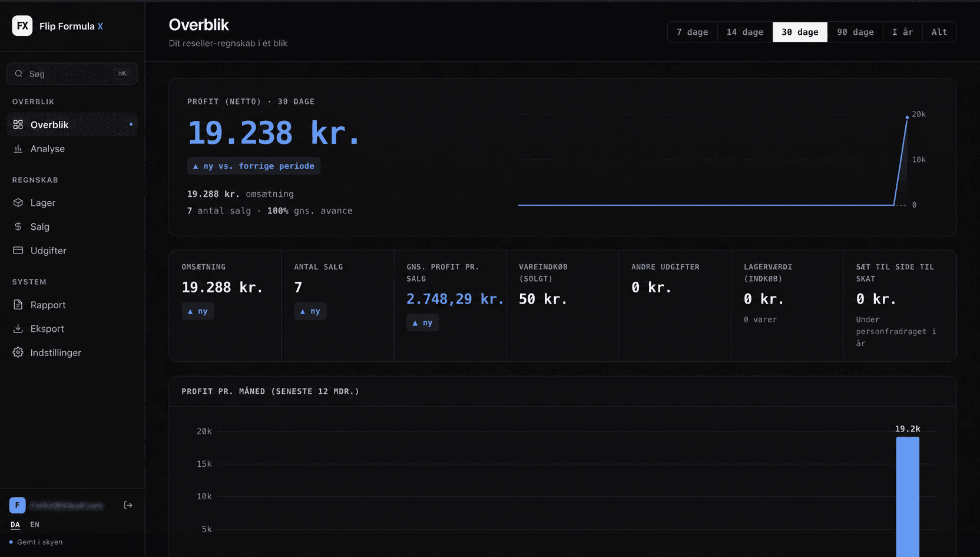The image size is (980, 557).
Task: Click the 'ny' badge under Antal salg
Action: click(310, 311)
